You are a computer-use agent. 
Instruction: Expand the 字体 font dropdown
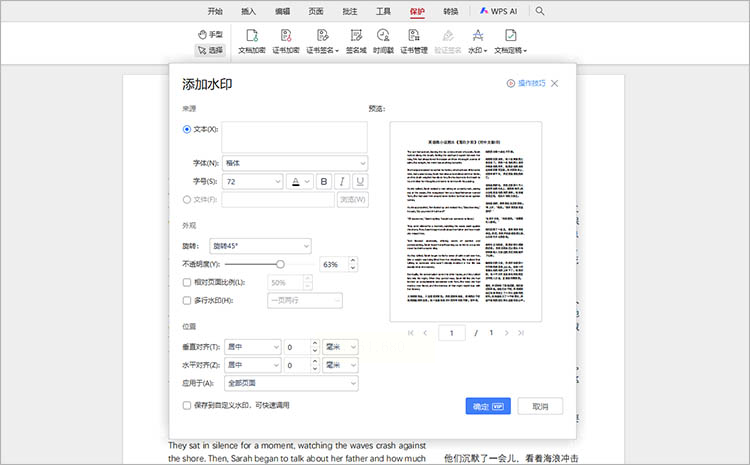[x=294, y=163]
